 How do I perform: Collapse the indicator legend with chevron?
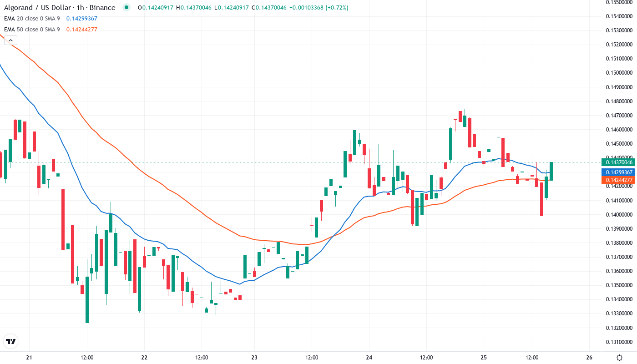coord(10,40)
